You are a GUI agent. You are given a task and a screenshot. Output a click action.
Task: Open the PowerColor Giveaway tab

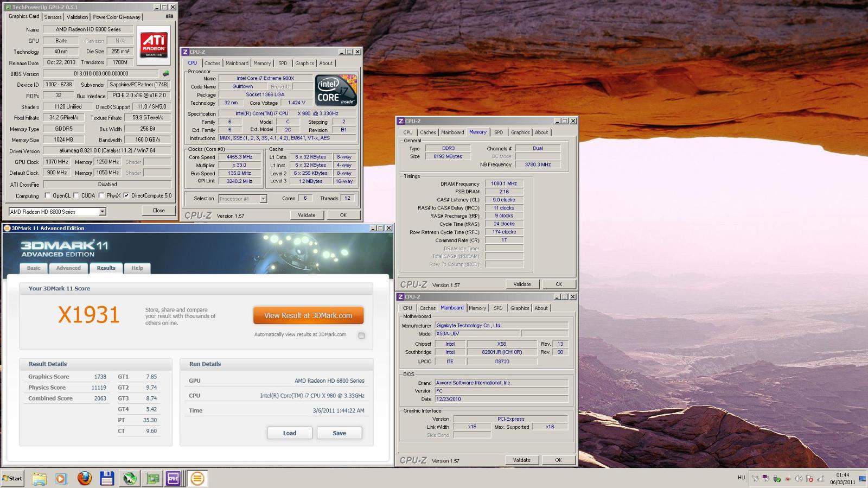coord(117,17)
